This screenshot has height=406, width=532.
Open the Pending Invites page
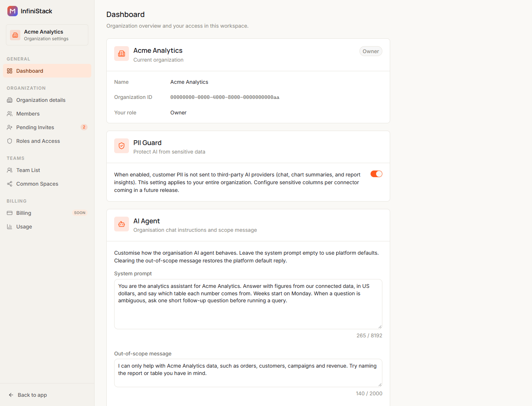47,127
